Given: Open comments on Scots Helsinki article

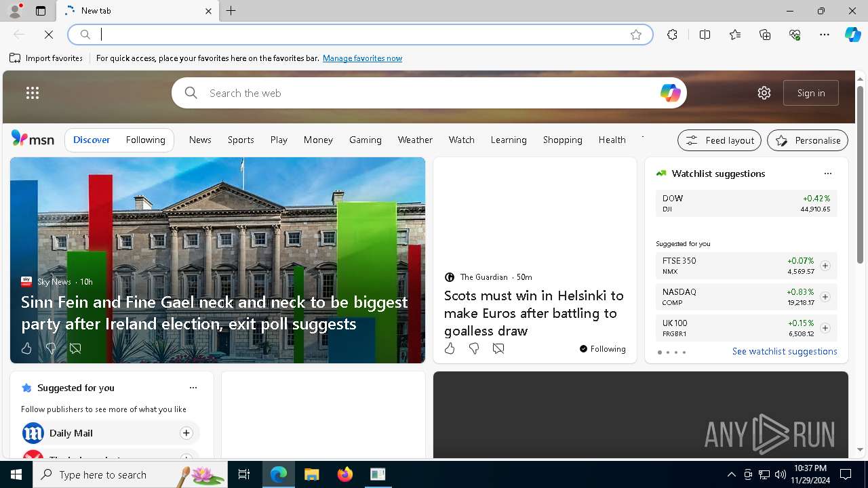Looking at the screenshot, I should tap(498, 348).
